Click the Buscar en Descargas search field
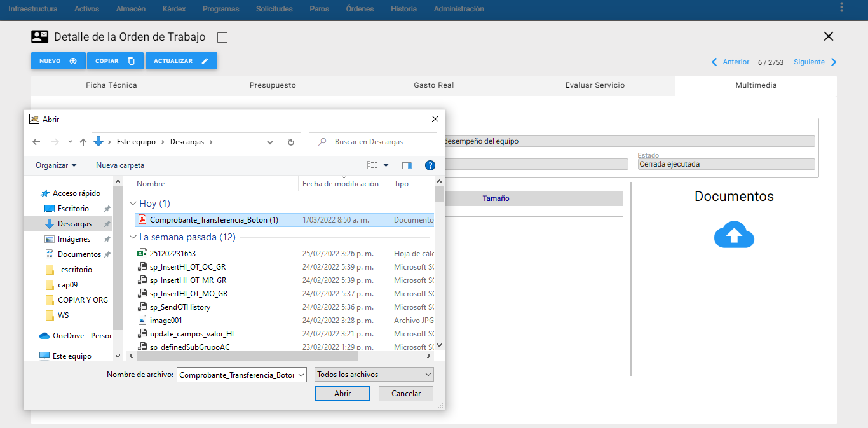Image resolution: width=868 pixels, height=428 pixels. (x=373, y=142)
